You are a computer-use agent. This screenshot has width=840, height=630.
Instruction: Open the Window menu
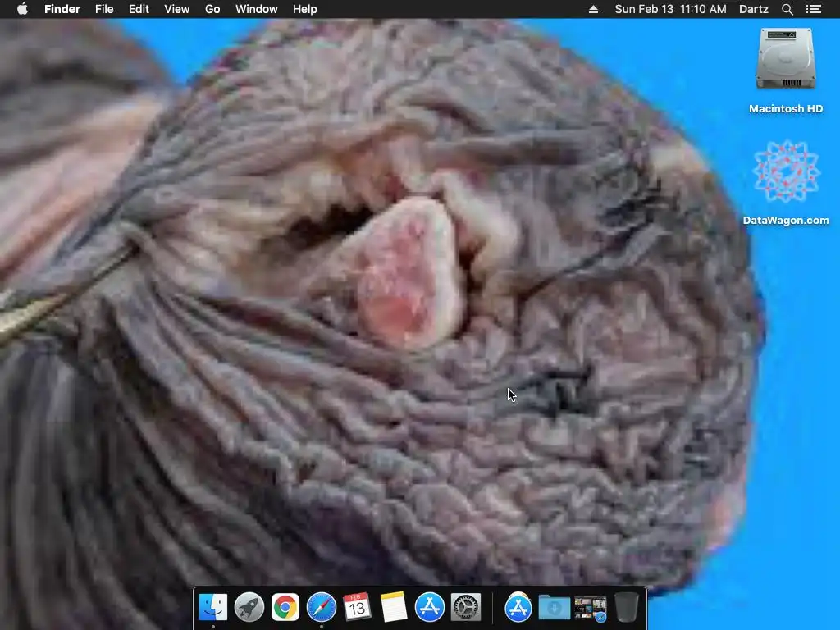[x=257, y=9]
